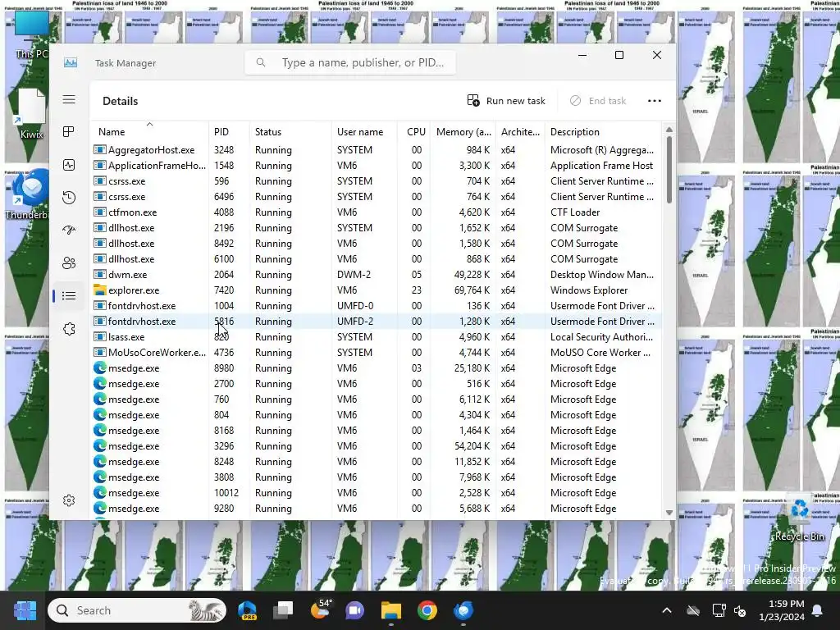Select lsass.exe process name
This screenshot has width=840, height=630.
pos(126,337)
